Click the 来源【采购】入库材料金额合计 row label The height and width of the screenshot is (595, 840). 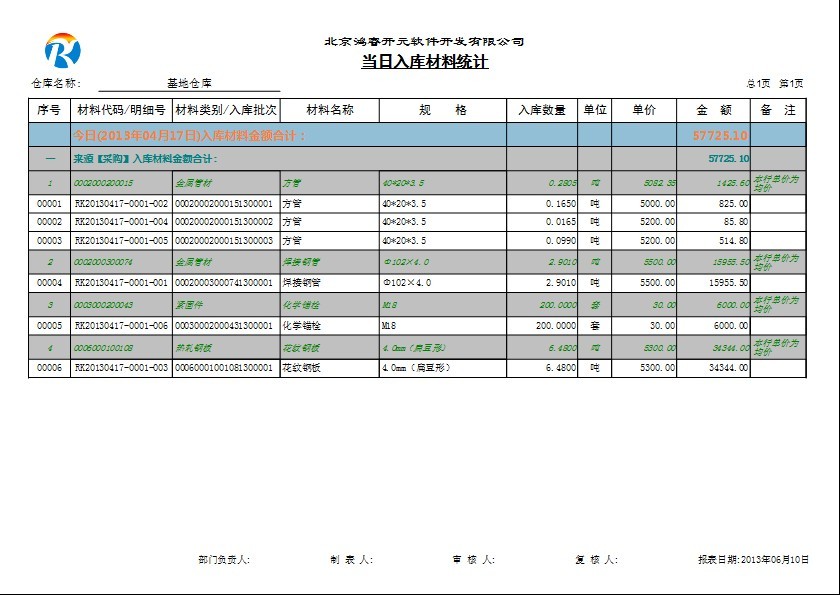tap(145, 159)
